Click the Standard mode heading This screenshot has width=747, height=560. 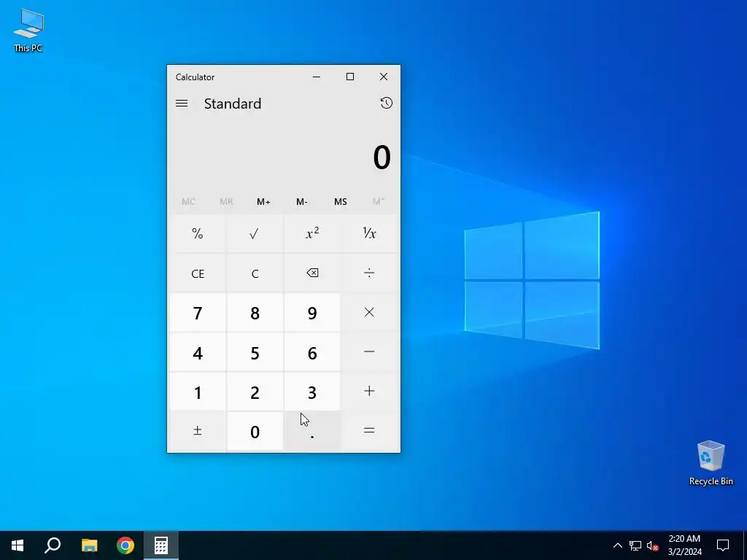pyautogui.click(x=233, y=104)
